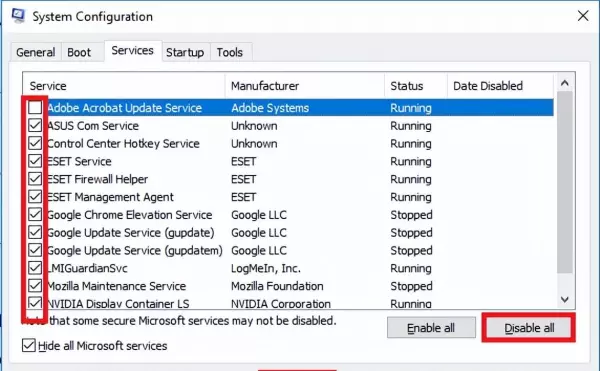Uncheck Google Chrome Elevation Service checkbox

(x=35, y=215)
